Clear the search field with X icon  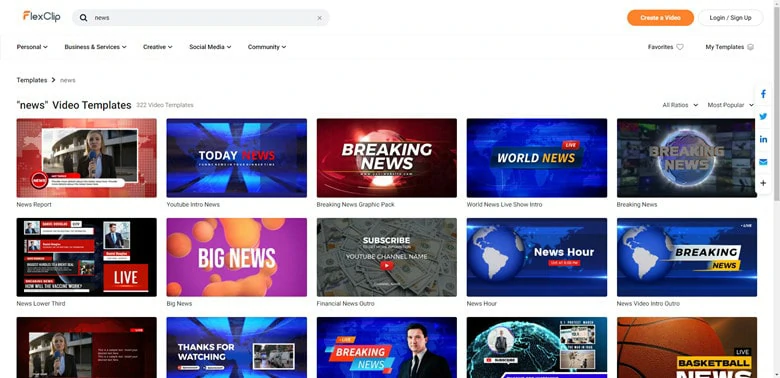tap(319, 18)
